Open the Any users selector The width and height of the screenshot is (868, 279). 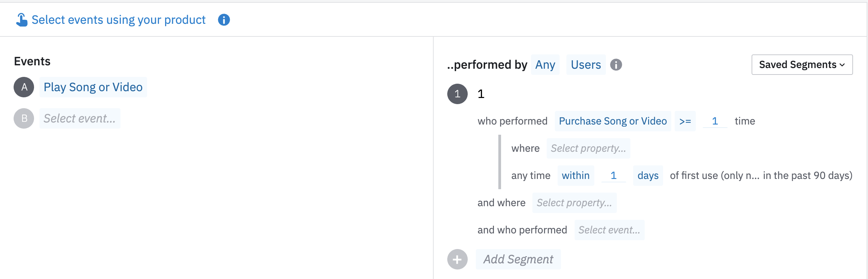click(x=545, y=65)
